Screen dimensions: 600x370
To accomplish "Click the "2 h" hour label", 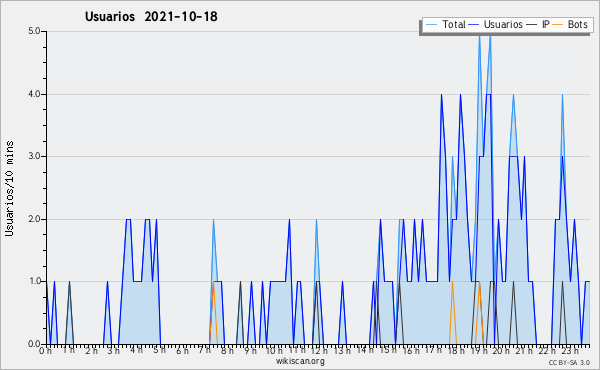I will [91, 351].
